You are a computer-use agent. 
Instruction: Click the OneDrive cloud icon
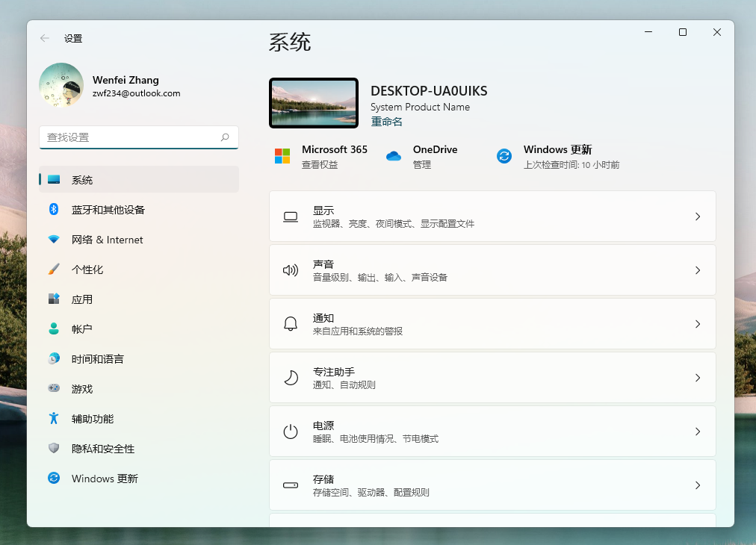point(394,156)
